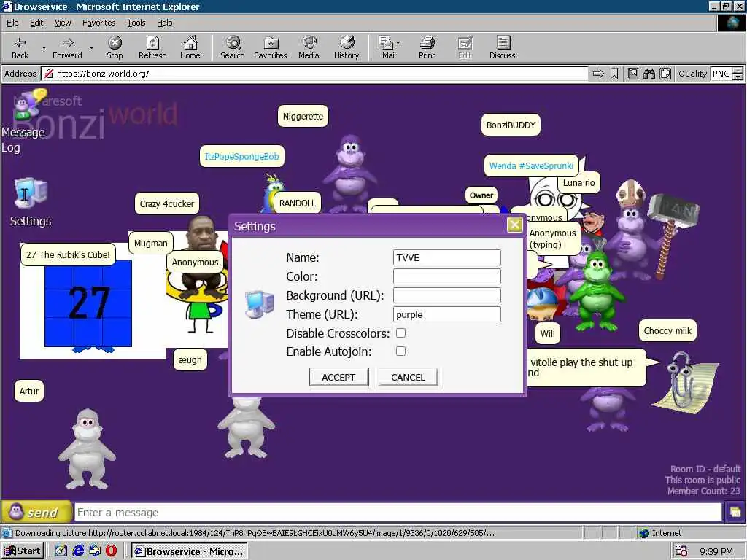Open the Back button history dropdown arrow
This screenshot has width=747, height=560.
tap(44, 47)
